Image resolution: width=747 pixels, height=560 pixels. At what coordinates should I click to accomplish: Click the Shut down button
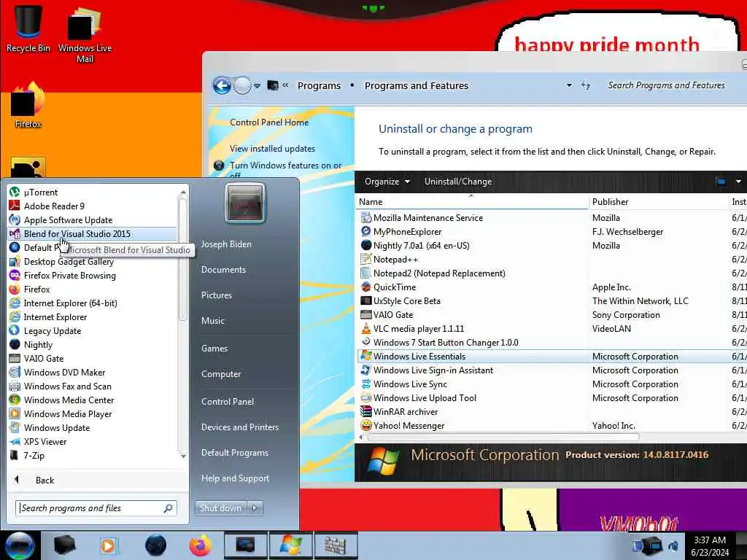[x=220, y=508]
